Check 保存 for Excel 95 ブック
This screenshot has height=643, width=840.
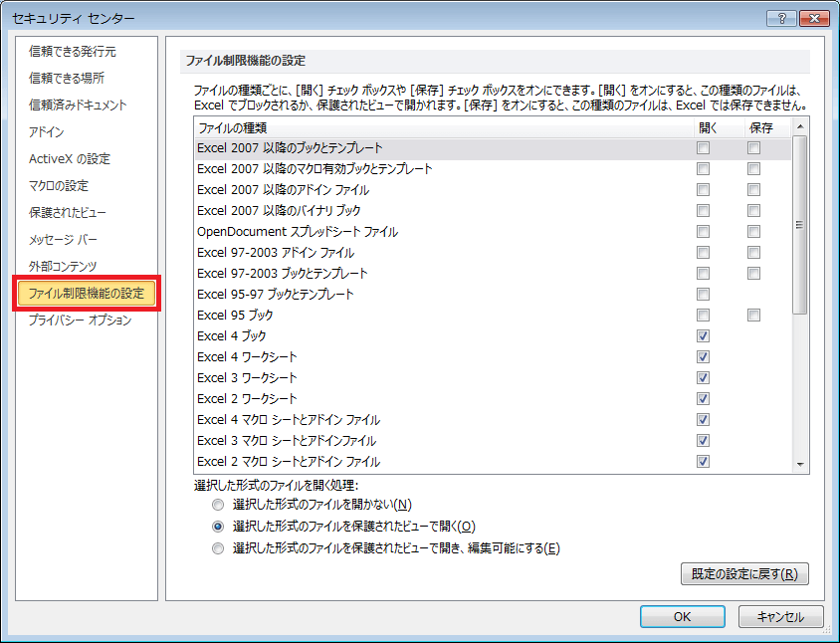[x=753, y=316]
